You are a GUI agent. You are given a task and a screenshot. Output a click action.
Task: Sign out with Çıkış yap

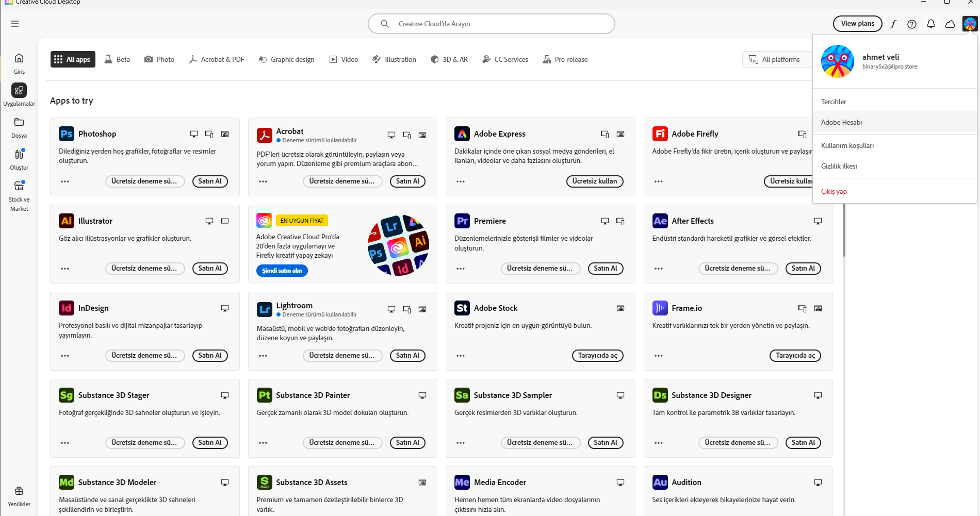point(895,191)
